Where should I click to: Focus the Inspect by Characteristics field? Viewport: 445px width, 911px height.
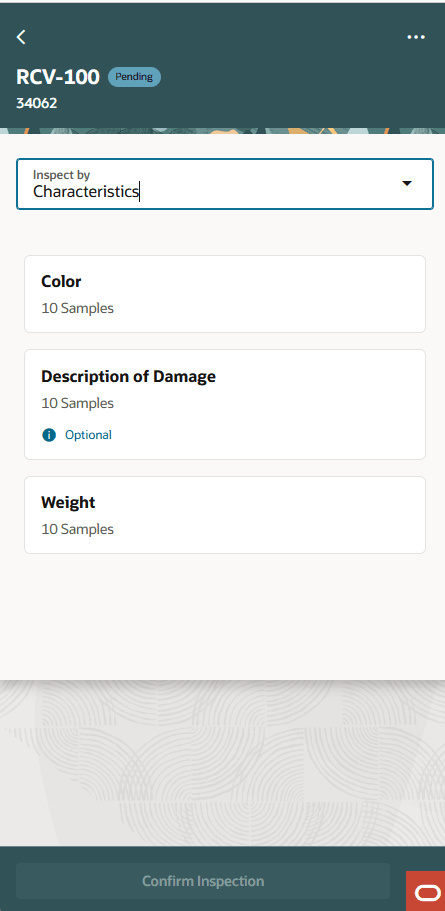click(x=225, y=184)
